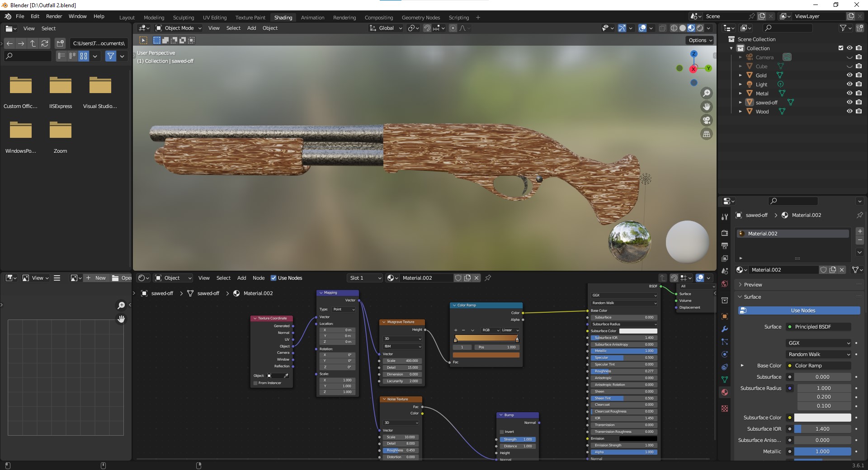Switch viewport to Rendered shading mode icon
Image resolution: width=868 pixels, height=470 pixels.
point(700,28)
